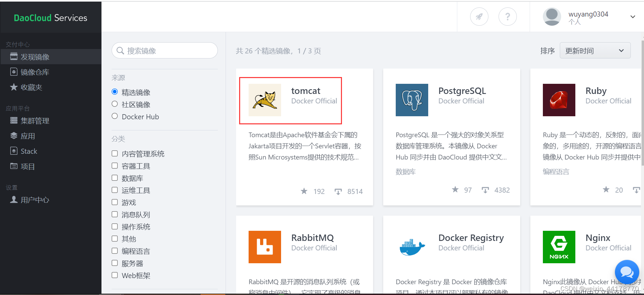The image size is (644, 295).
Task: Check the 操作系统 category
Action: coord(115,226)
